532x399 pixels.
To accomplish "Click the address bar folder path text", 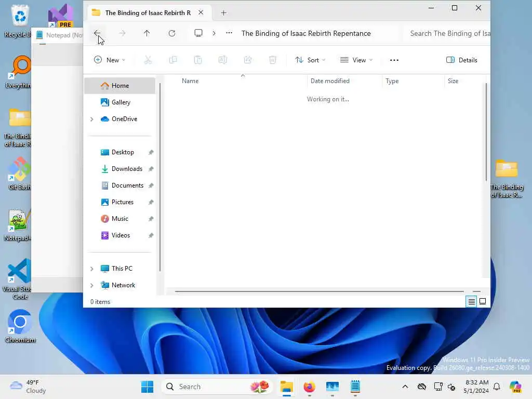I will (305, 33).
